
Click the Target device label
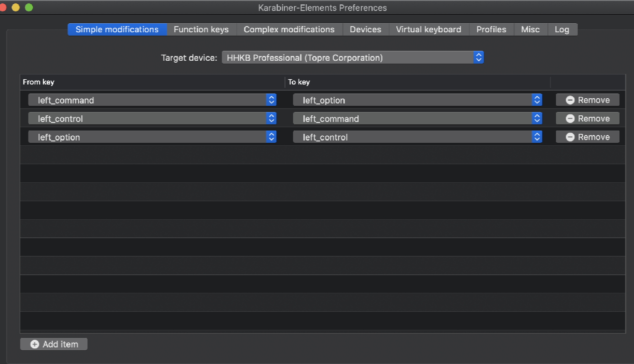pyautogui.click(x=189, y=58)
